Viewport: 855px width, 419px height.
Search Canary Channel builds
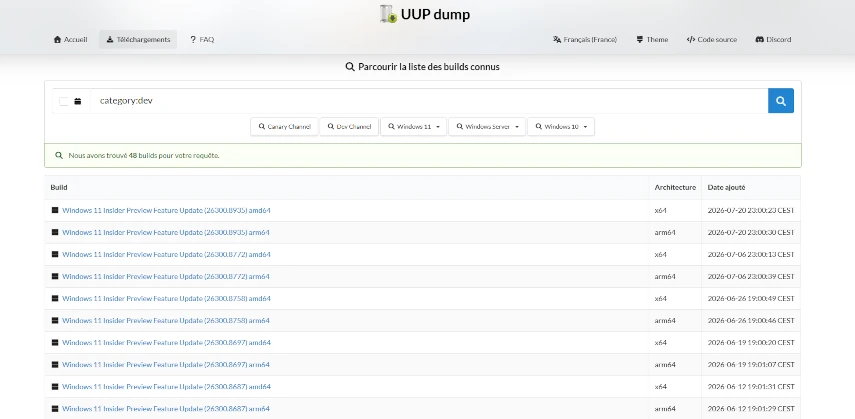284,127
